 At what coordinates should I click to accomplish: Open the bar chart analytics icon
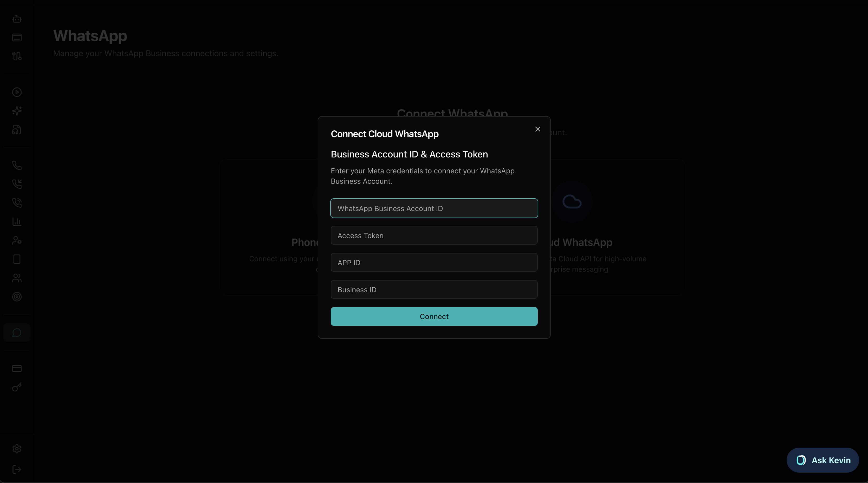tap(17, 222)
